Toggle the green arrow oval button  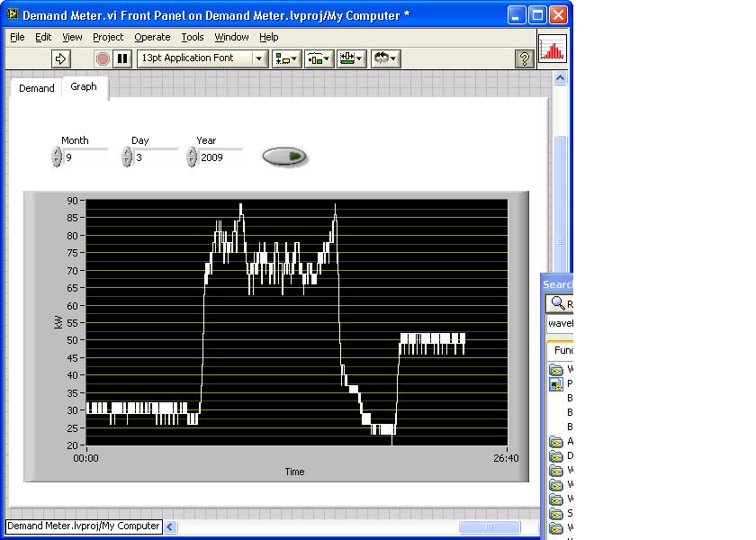pyautogui.click(x=284, y=157)
